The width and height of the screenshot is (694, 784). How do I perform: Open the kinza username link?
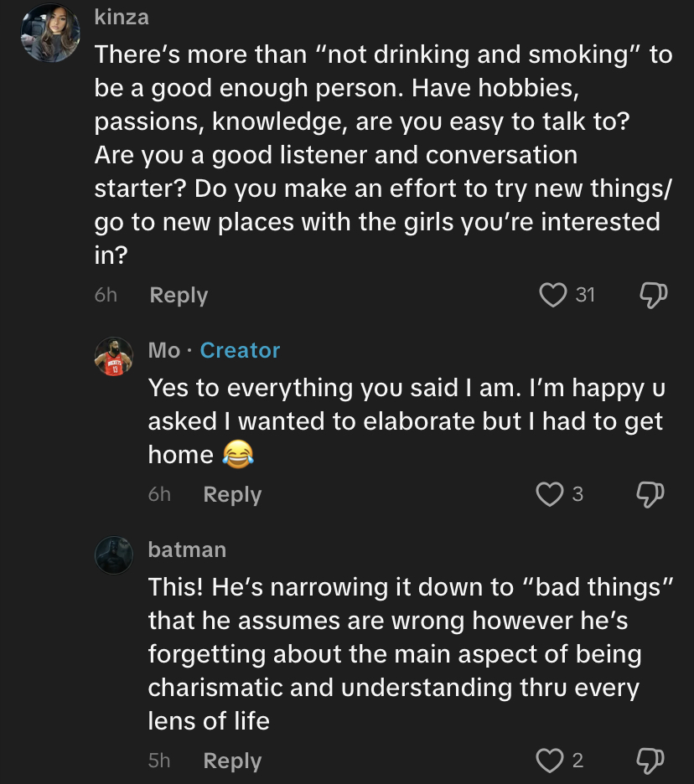point(122,17)
